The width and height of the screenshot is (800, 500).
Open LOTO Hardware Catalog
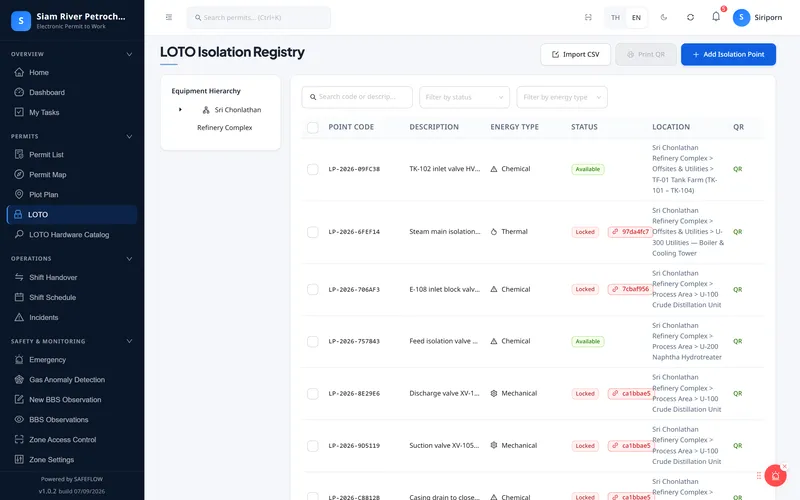tap(72, 235)
